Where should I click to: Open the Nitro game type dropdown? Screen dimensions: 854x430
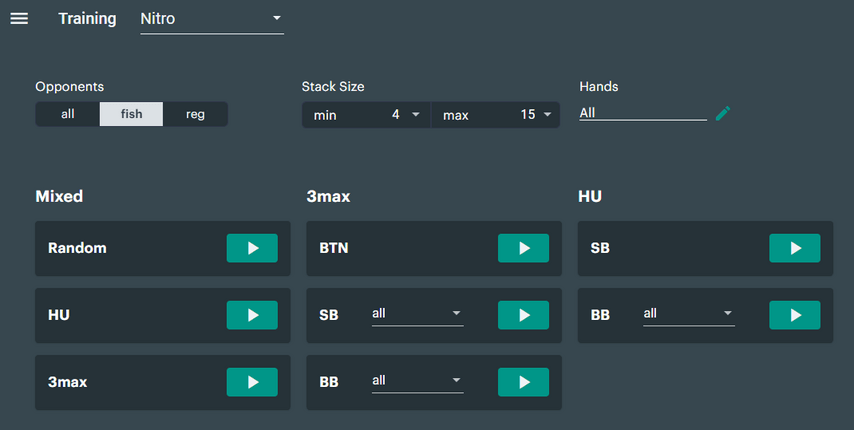coord(211,19)
